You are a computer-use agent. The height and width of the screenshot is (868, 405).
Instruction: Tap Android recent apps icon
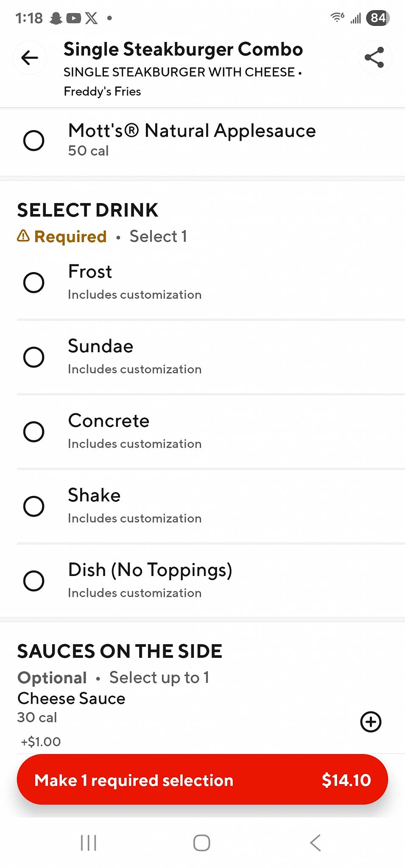(x=89, y=843)
